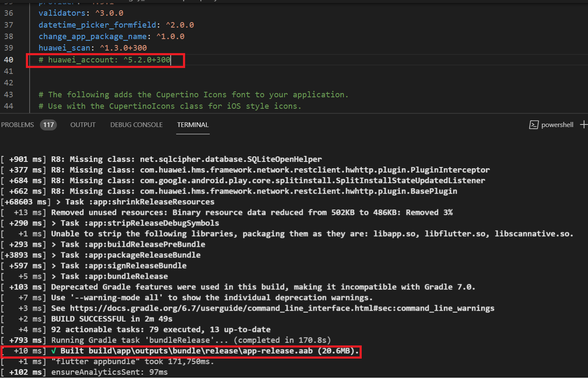This screenshot has width=588, height=379.
Task: Click the Missing class PluginInterceptor terminal line
Action: pos(245,170)
